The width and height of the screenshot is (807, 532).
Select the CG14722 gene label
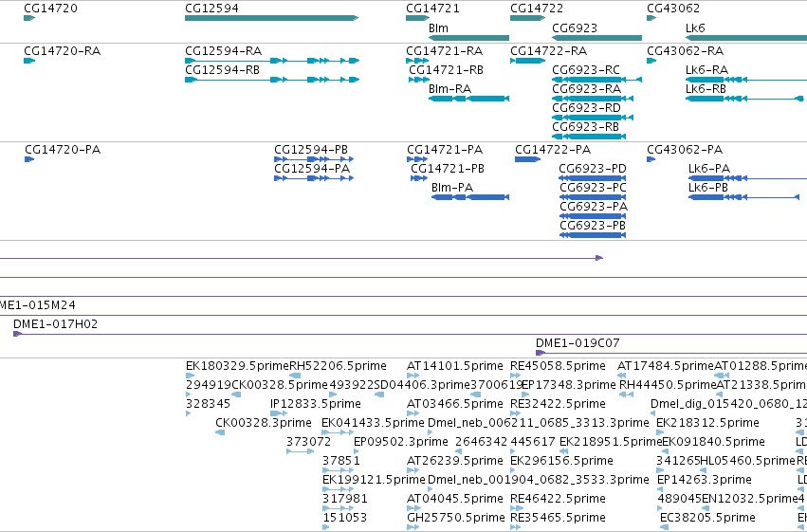[x=537, y=9]
